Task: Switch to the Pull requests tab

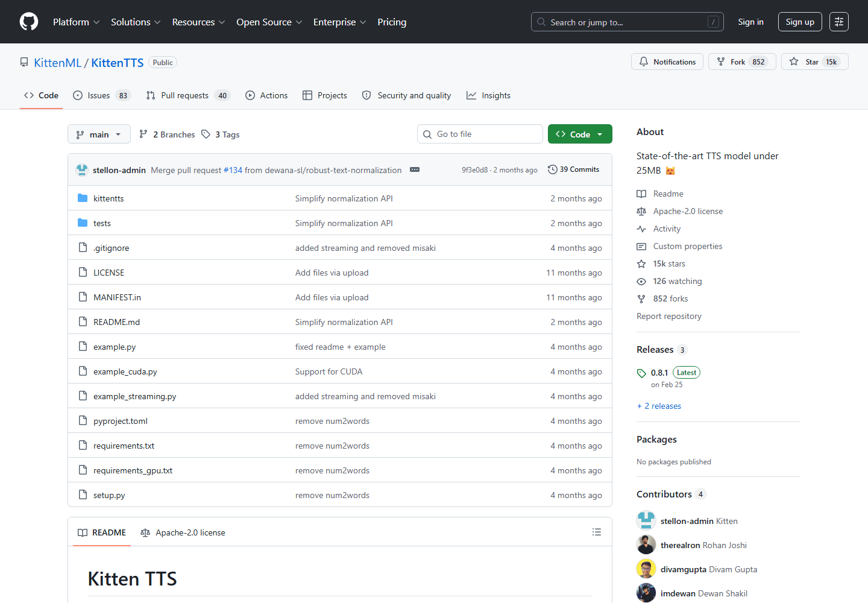Action: 187,95
